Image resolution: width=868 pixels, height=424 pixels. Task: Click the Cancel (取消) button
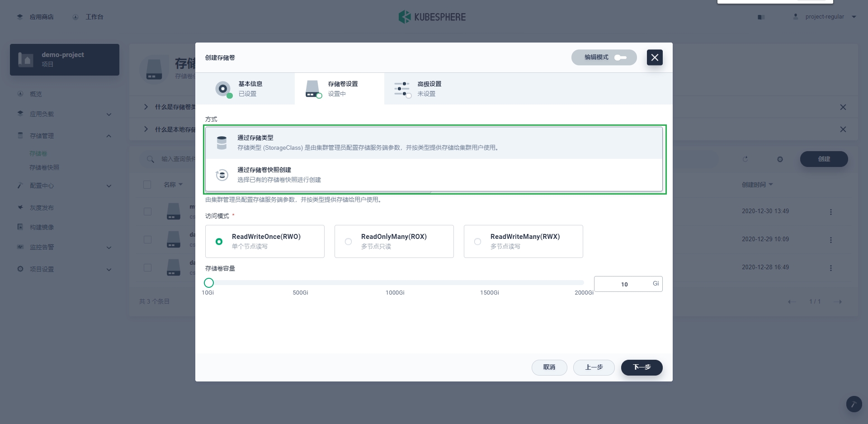pos(549,367)
